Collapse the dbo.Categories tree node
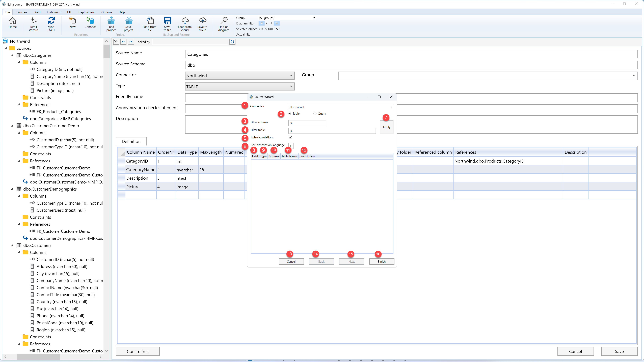644x362 pixels. pos(12,55)
